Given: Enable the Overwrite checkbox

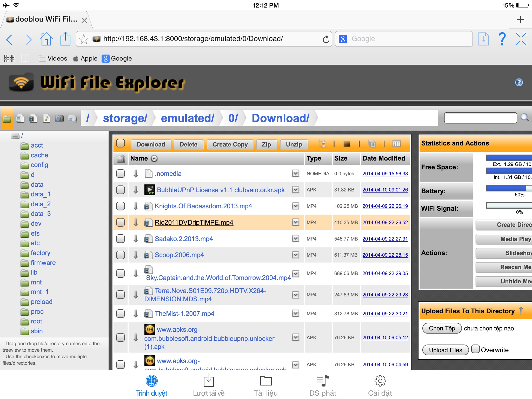Looking at the screenshot, I should pyautogui.click(x=475, y=349).
